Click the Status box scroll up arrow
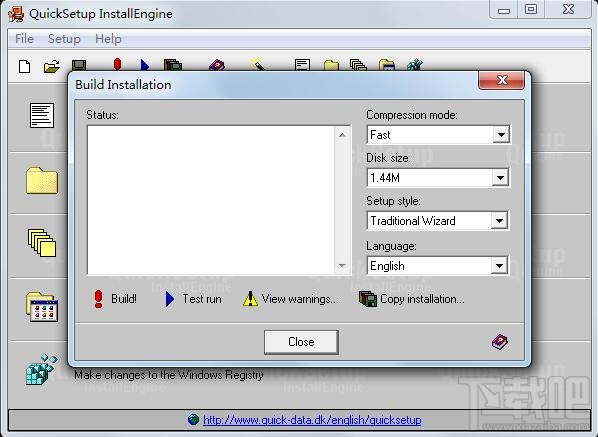The height and width of the screenshot is (437, 598). pyautogui.click(x=342, y=135)
